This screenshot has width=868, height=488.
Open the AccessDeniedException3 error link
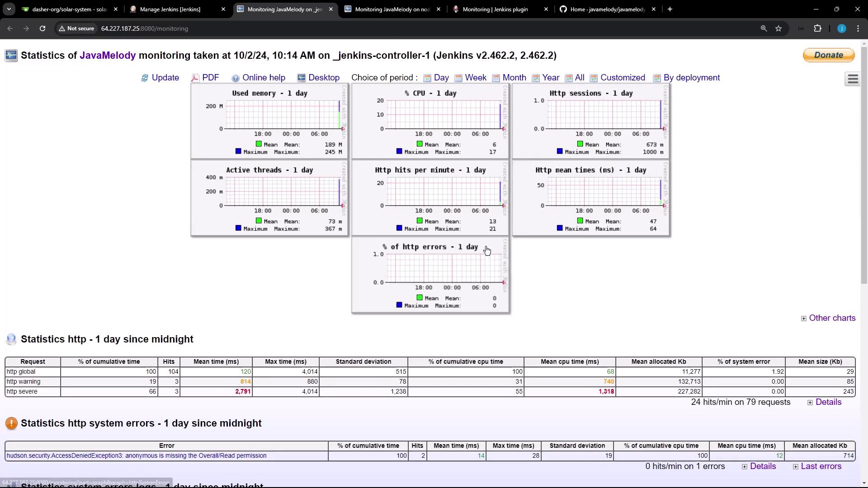(137, 455)
